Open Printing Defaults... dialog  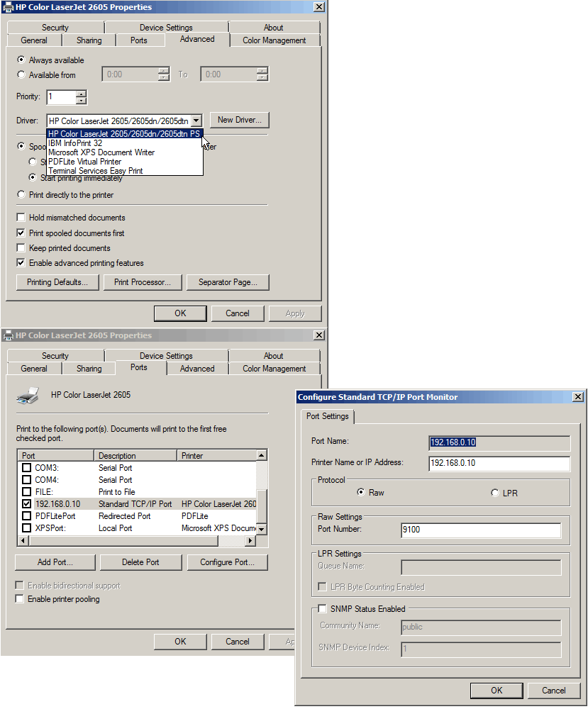[x=57, y=282]
